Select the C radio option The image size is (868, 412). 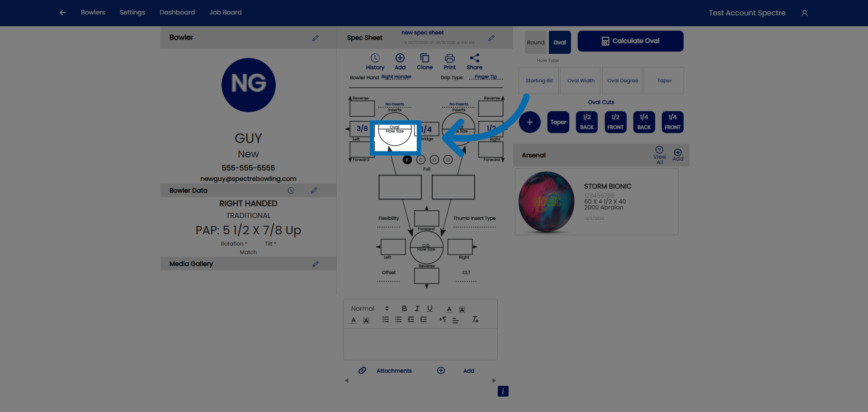[421, 160]
